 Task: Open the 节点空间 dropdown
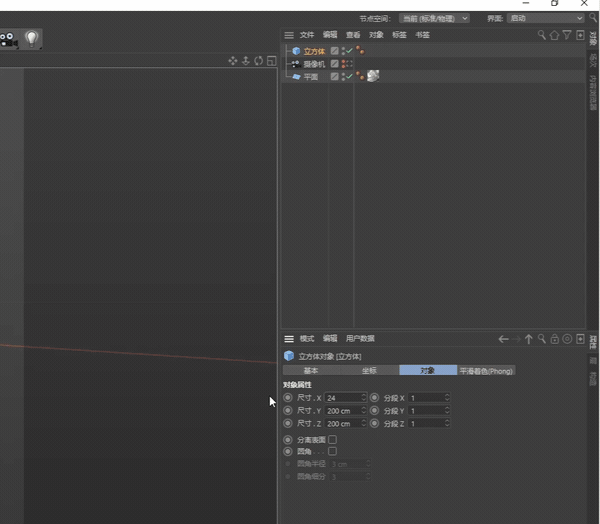[x=434, y=18]
